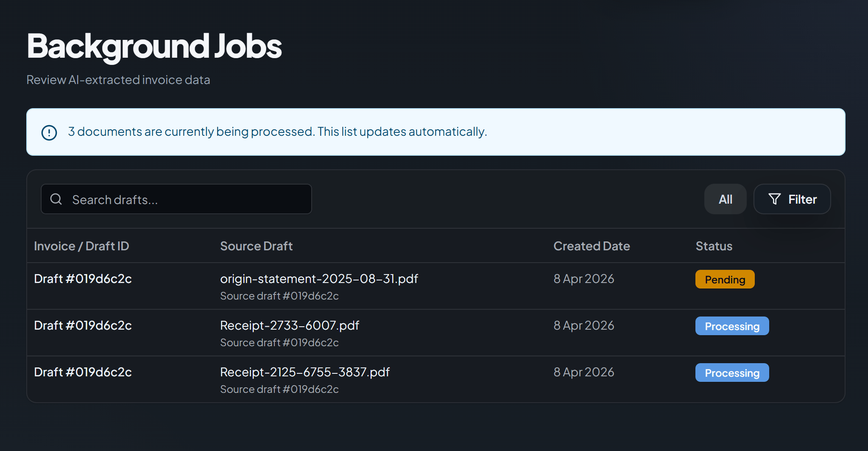Viewport: 868px width, 451px height.
Task: Open origin-statement-2025-08-31.pdf draft
Action: (319, 279)
